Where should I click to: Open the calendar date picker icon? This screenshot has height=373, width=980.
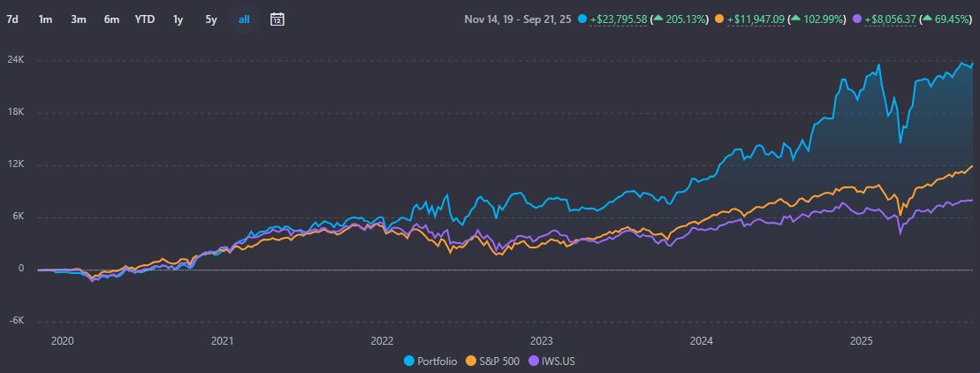tap(277, 19)
